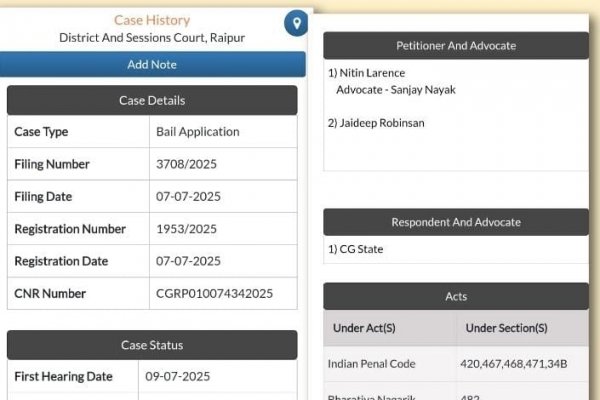Screen dimensions: 600x400
Task: Click the Filing Number 3708/2025 cell
Action: (223, 164)
